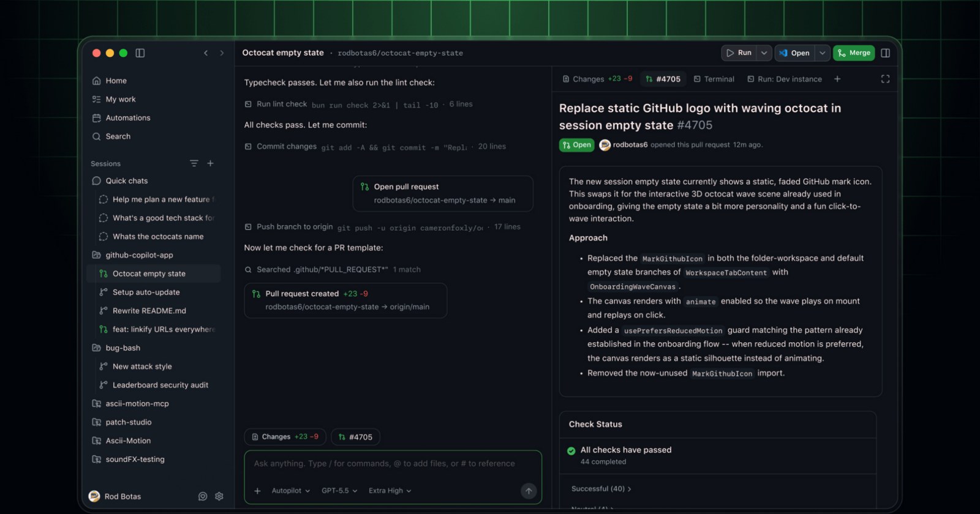This screenshot has height=514, width=980.
Task: Expand the Successful (40) checks list
Action: click(601, 489)
